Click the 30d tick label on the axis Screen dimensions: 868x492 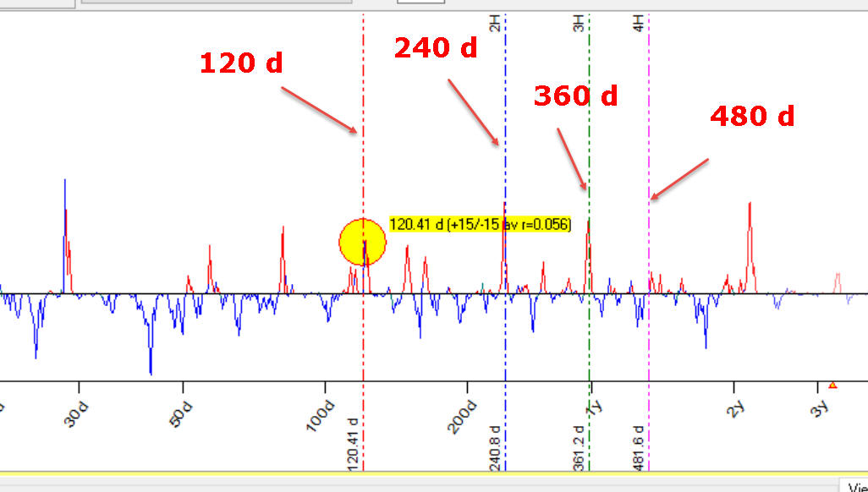[76, 413]
